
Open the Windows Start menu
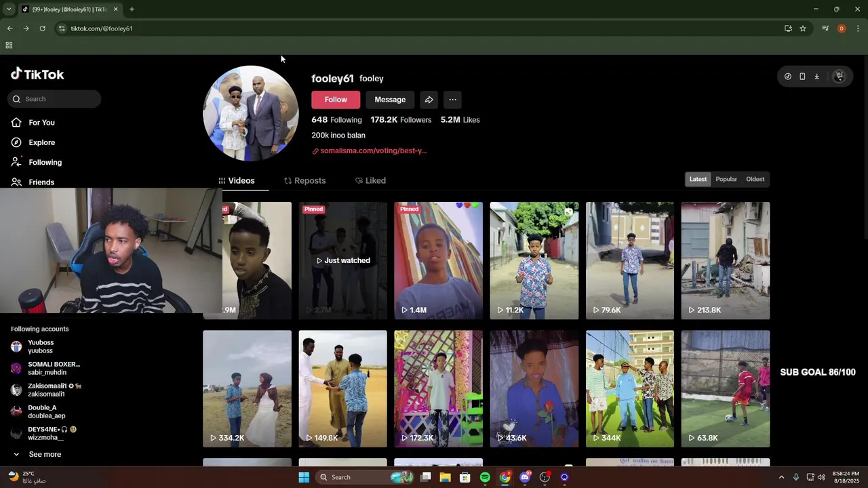tap(304, 477)
